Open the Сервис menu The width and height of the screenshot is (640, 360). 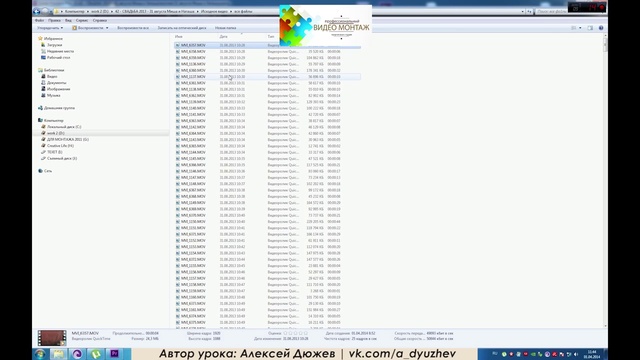coord(82,20)
